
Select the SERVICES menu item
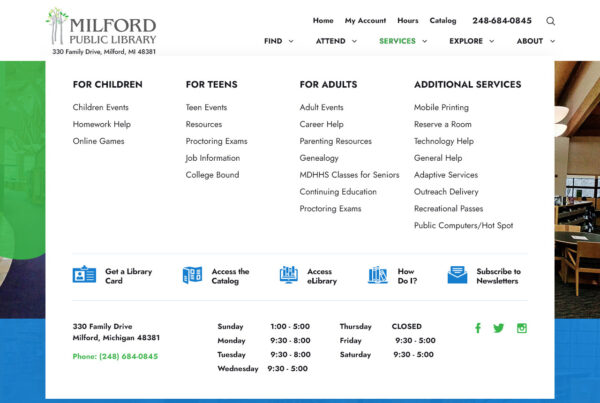pos(397,41)
